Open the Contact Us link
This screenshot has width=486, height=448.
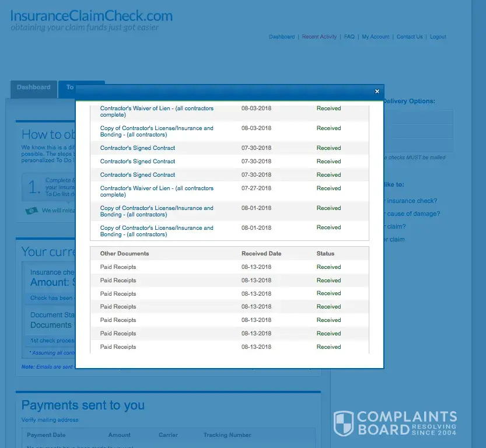click(410, 37)
